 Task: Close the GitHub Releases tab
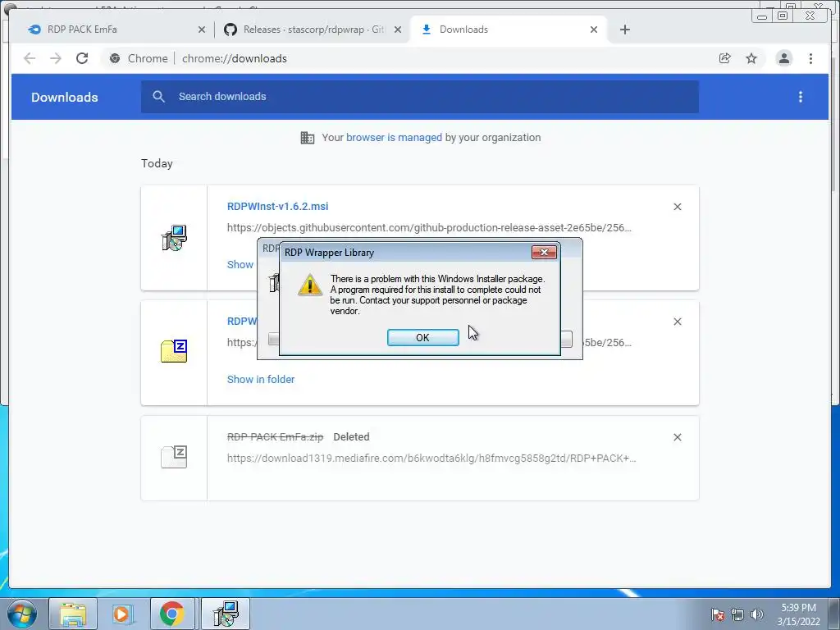click(398, 30)
